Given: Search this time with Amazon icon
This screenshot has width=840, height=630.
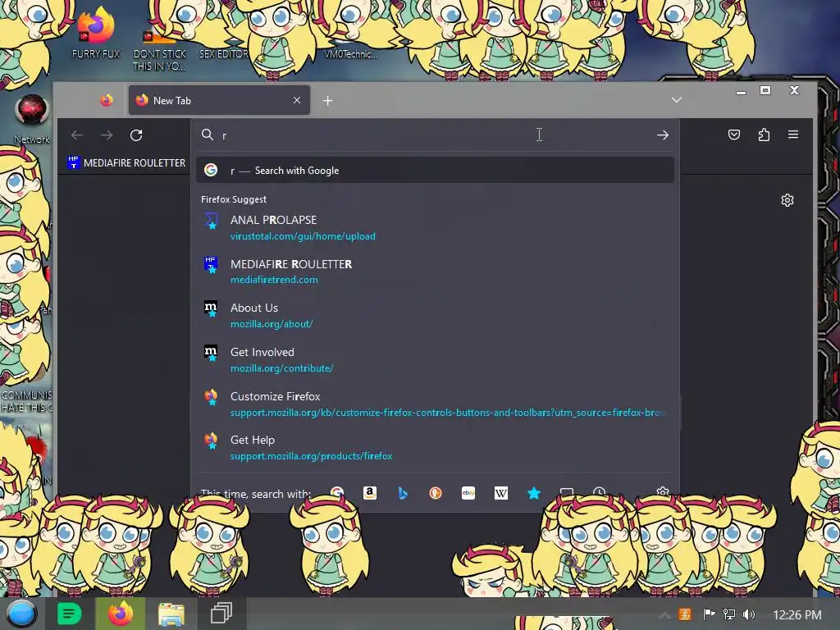Looking at the screenshot, I should click(x=370, y=493).
